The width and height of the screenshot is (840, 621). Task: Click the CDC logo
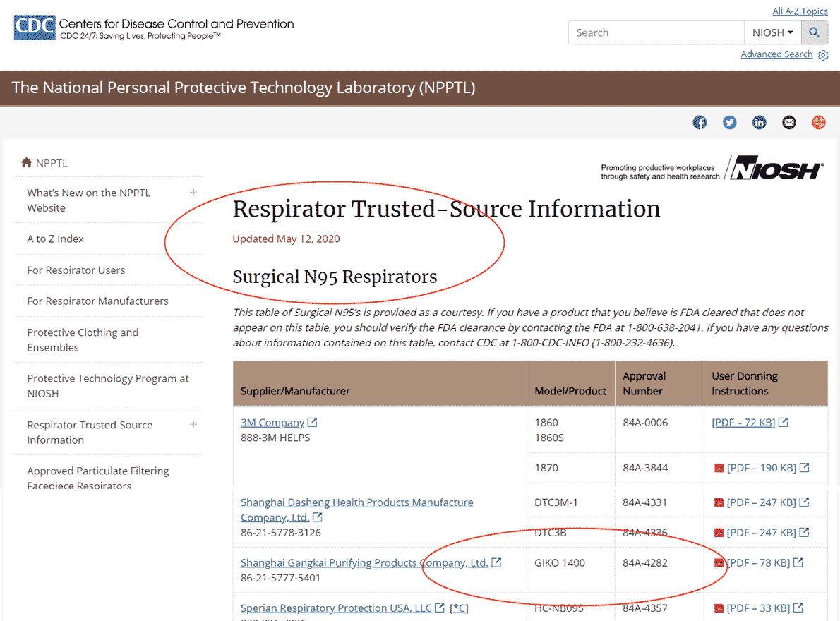[x=35, y=28]
